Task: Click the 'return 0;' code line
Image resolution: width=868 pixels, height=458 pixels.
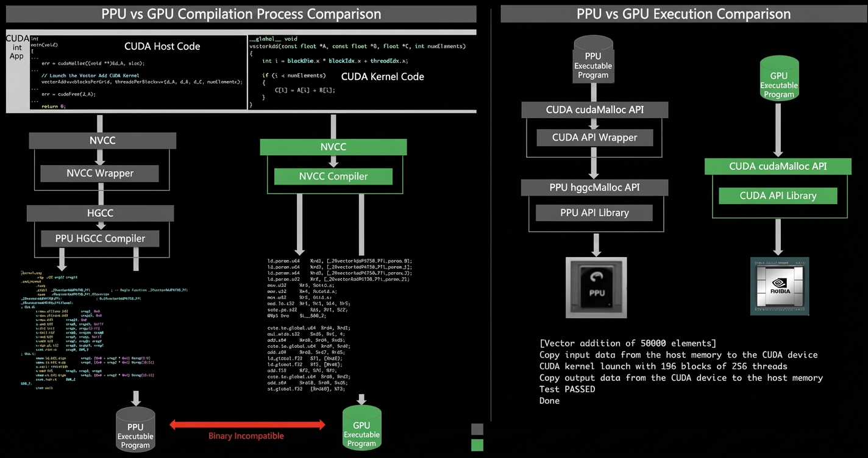Action: [54, 107]
